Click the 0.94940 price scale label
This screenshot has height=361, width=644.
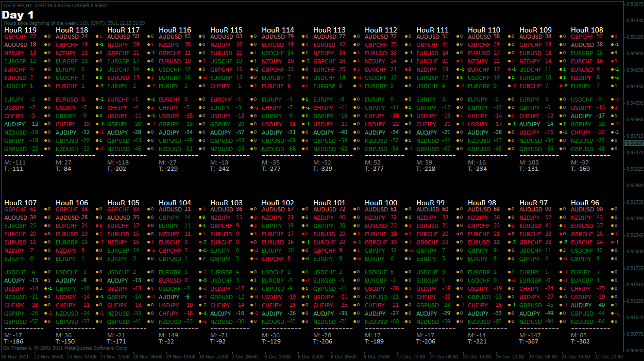(634, 53)
